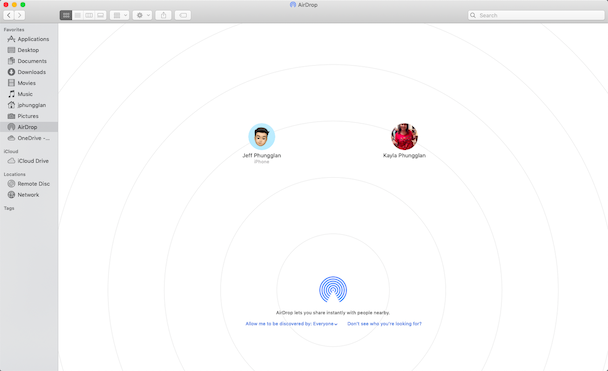Image resolution: width=608 pixels, height=371 pixels.
Task: Open iCloud Drive in the sidebar
Action: click(29, 160)
